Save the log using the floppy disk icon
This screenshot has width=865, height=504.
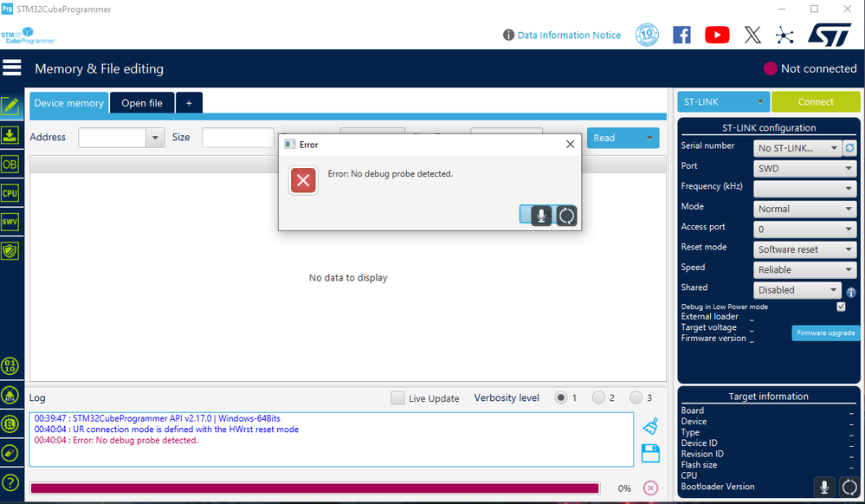click(650, 452)
